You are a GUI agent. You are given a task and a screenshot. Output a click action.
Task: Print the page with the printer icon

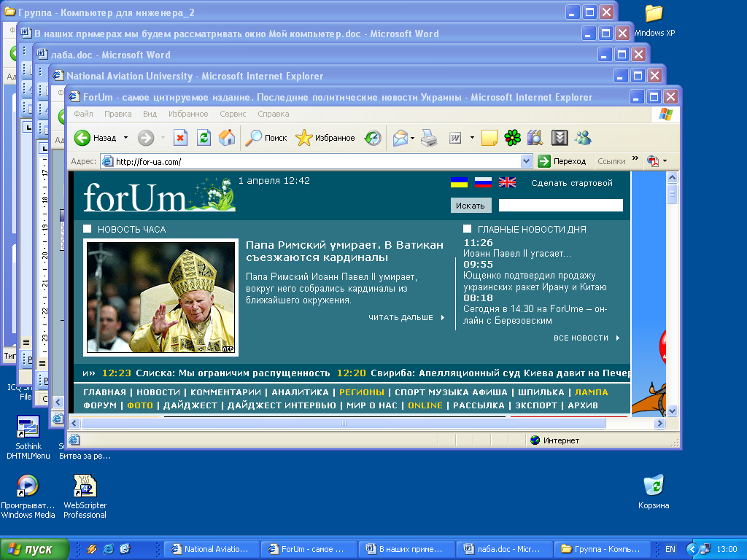point(429,138)
